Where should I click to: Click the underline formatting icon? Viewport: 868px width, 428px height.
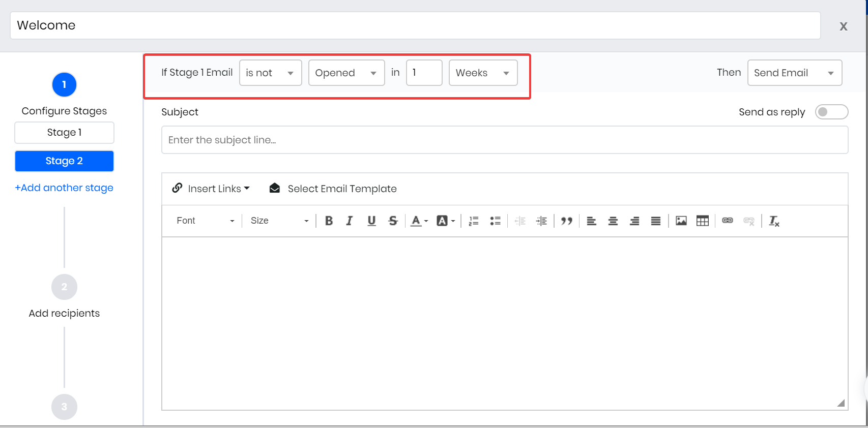[371, 221]
